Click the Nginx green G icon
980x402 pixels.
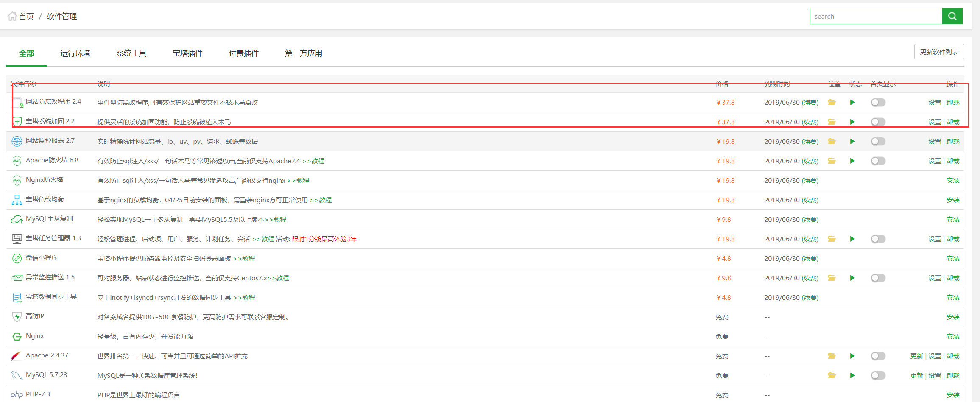point(17,336)
